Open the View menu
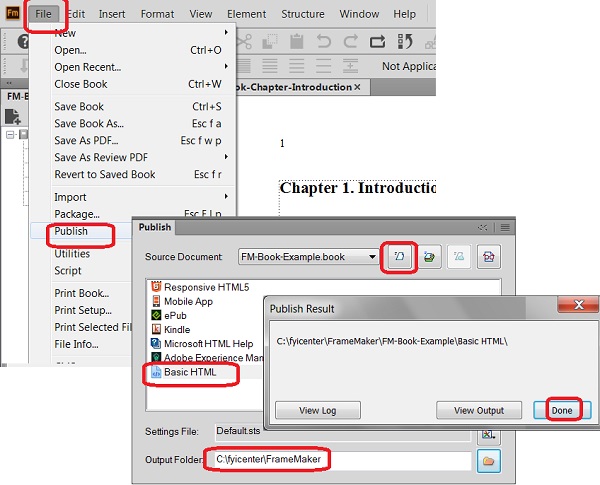 (201, 14)
